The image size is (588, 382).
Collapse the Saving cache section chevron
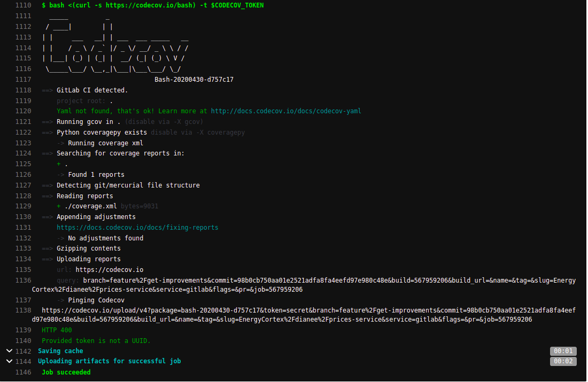click(x=10, y=351)
